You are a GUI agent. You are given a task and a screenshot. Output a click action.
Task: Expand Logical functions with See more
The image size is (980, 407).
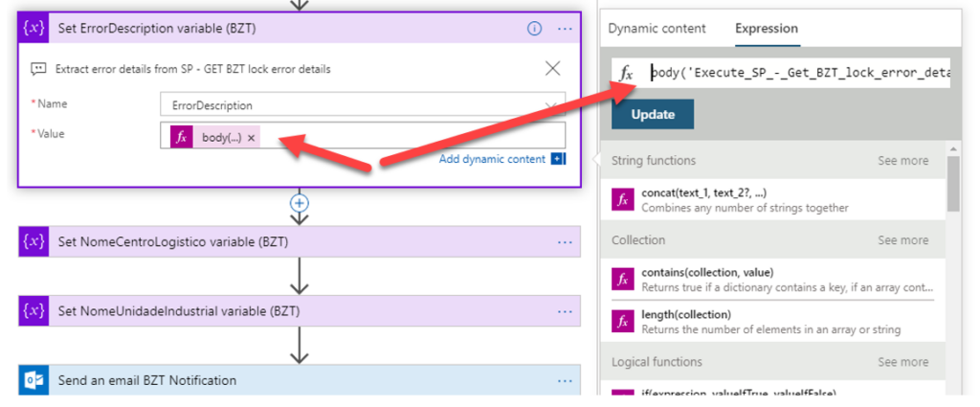coord(902,362)
